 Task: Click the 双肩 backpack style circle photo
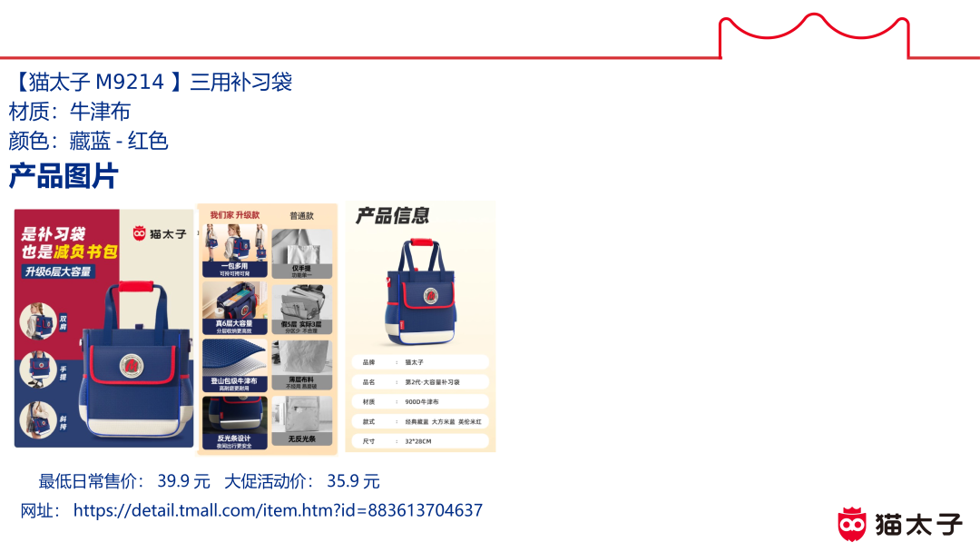(37, 321)
